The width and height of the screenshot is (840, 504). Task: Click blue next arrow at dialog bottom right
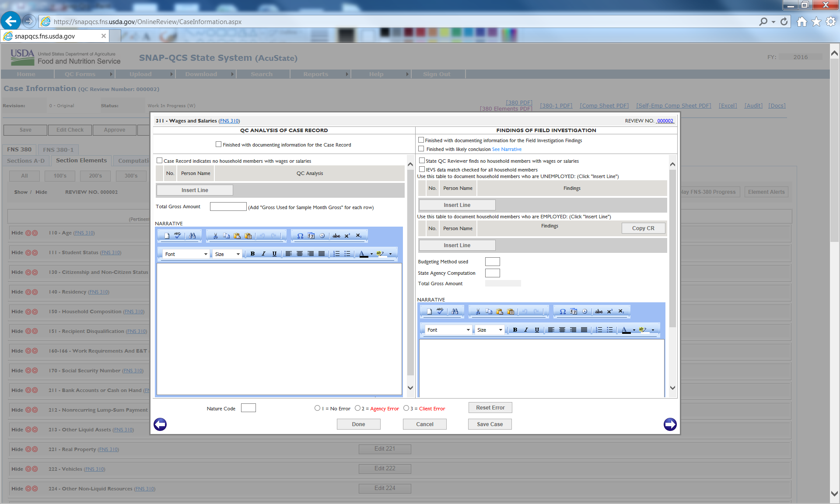(x=670, y=424)
